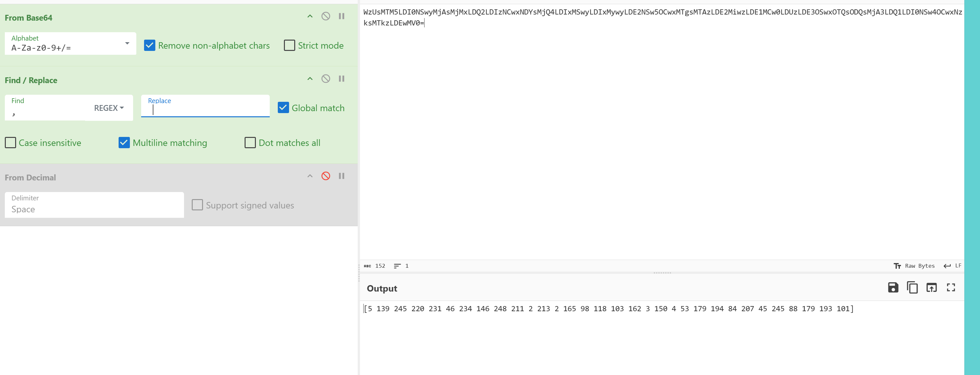The image size is (980, 375).
Task: Disable the Find / Replace operation
Action: click(325, 79)
